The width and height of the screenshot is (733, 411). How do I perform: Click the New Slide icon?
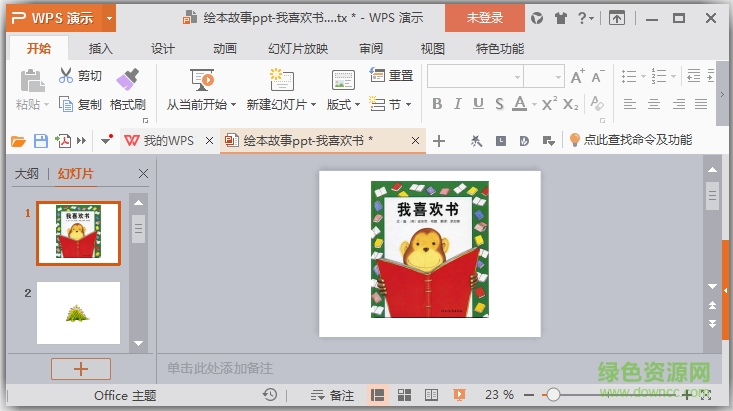coord(281,80)
